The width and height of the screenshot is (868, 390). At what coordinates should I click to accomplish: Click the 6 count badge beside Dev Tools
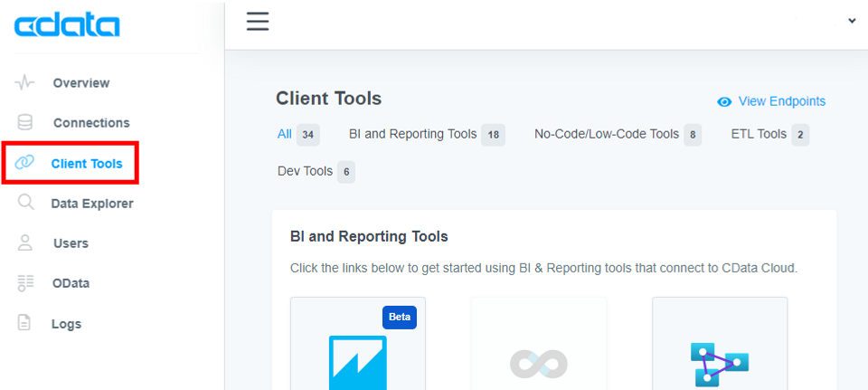click(x=346, y=172)
